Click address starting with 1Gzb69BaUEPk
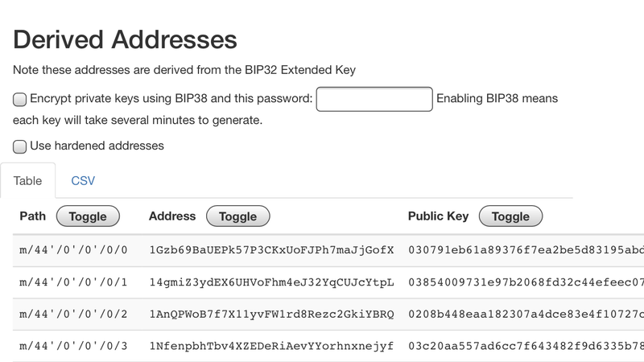 click(x=271, y=250)
